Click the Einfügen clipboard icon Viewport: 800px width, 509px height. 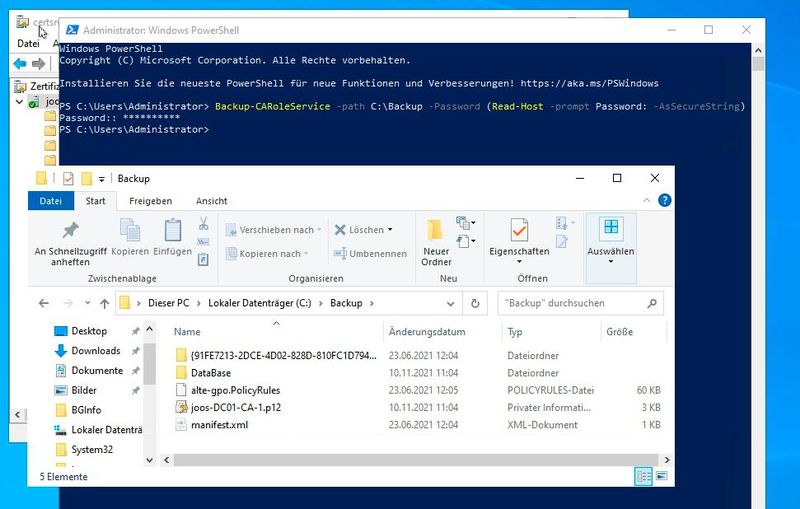[x=172, y=237]
